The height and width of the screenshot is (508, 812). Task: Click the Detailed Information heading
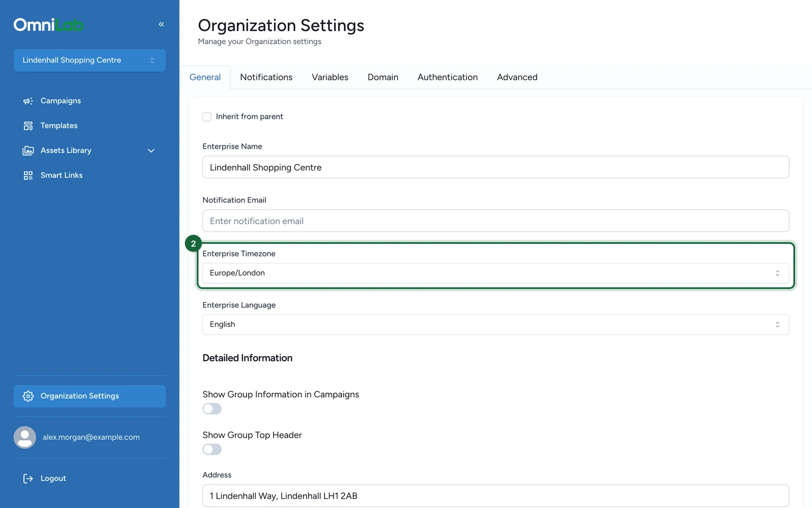248,358
